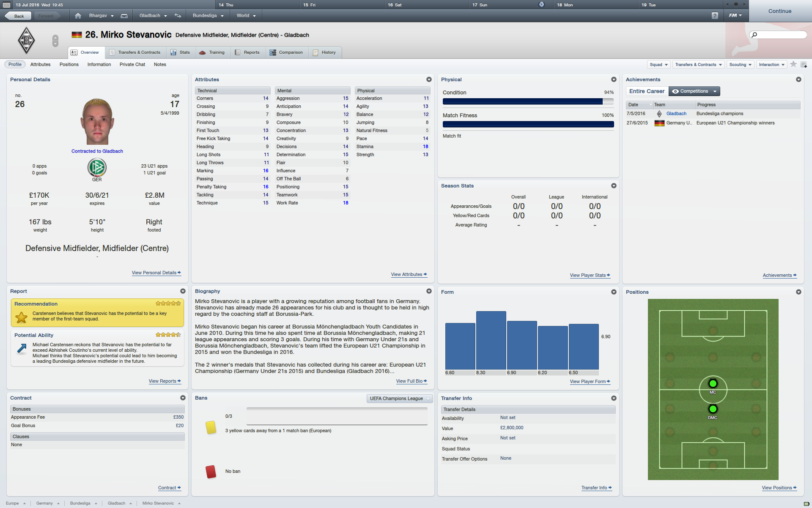Click the yellow card ban progress bar
Screen dimensions: 812x508
click(337, 416)
